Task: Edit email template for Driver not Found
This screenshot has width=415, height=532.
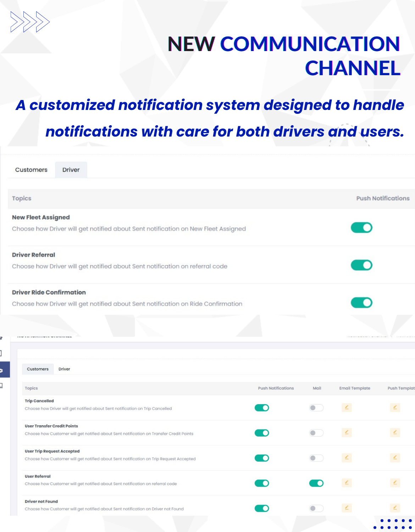Action: [347, 508]
